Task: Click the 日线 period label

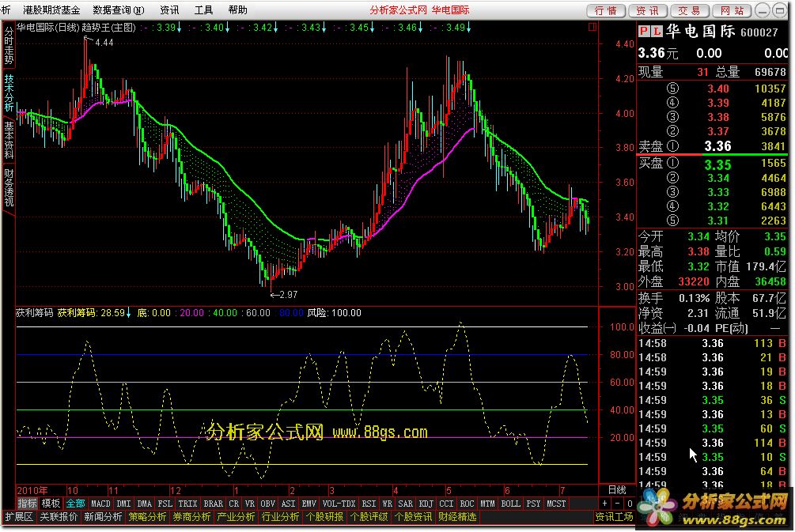Action: [x=617, y=490]
